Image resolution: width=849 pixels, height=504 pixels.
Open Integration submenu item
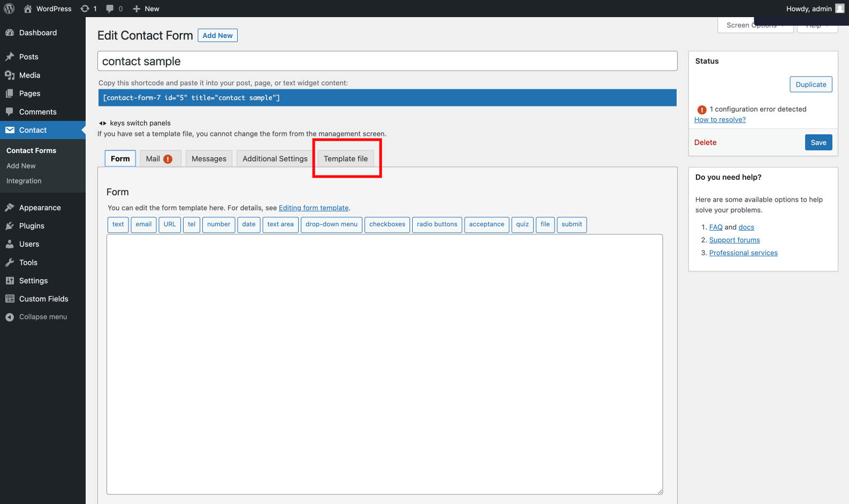(24, 181)
